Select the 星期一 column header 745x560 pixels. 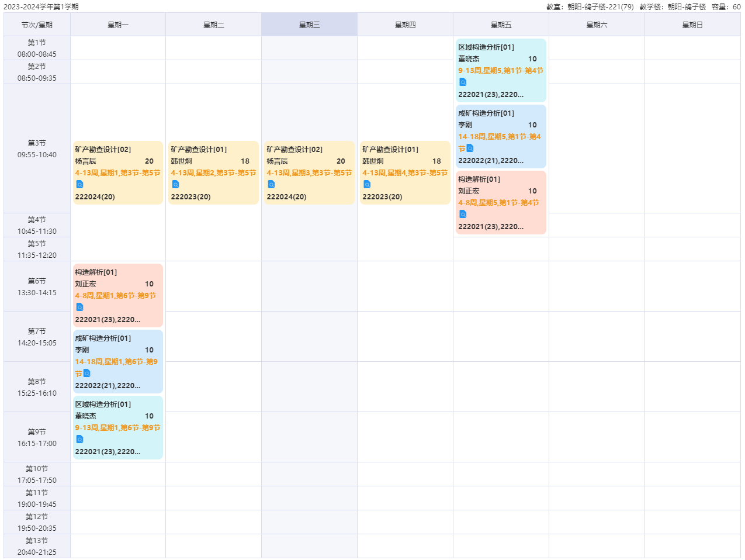117,25
